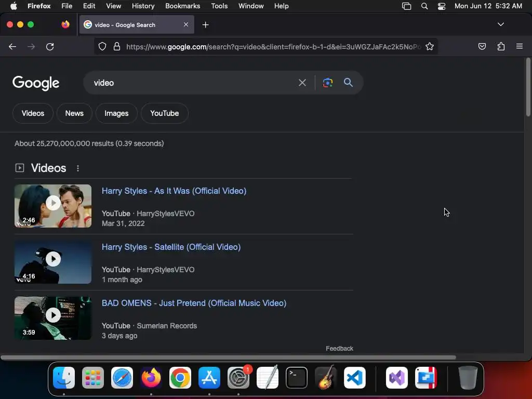Go back with the browser back arrow

(12, 46)
